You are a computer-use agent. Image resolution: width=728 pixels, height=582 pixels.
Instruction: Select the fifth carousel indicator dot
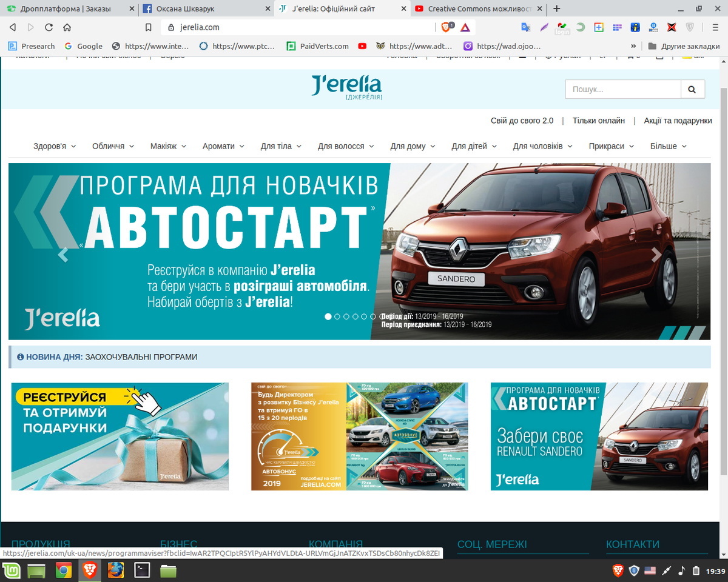pyautogui.click(x=364, y=316)
